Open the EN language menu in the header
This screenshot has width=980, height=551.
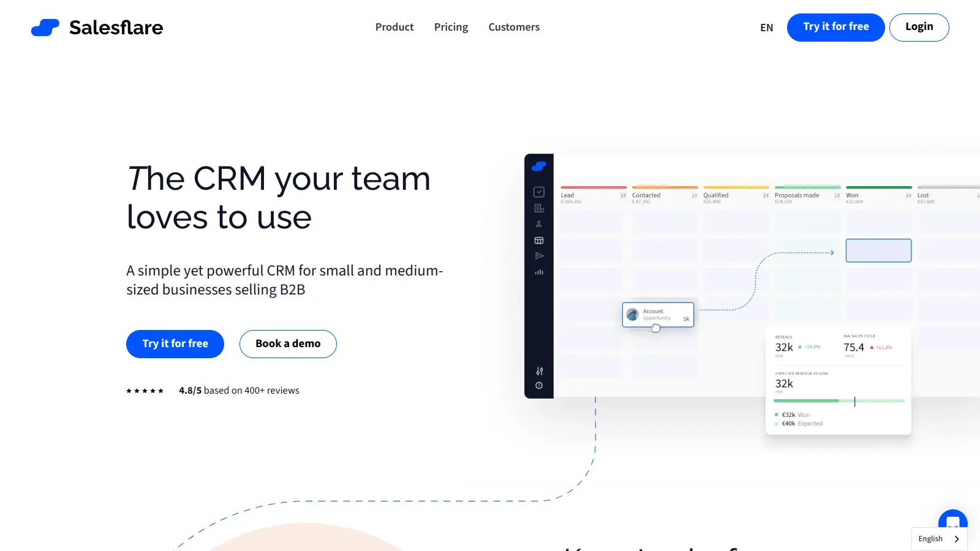tap(766, 28)
